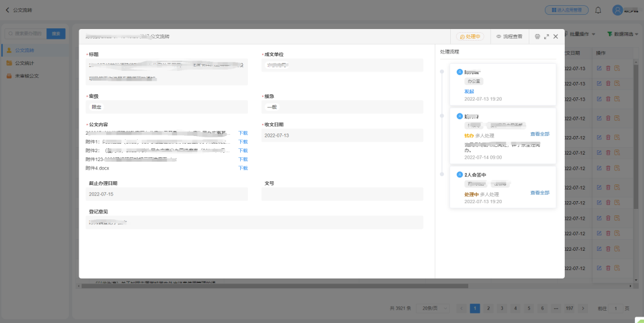Image resolution: width=644 pixels, height=323 pixels.
Task: Expand the dialog to fullscreen
Action: [x=547, y=37]
